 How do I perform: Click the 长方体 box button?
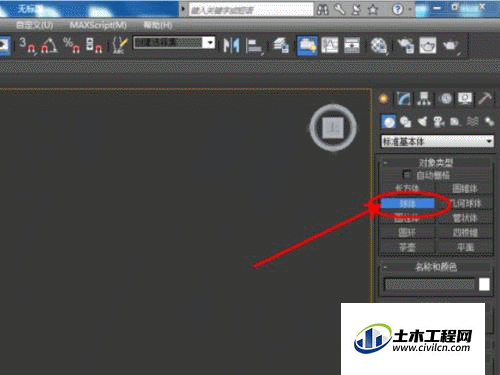(408, 188)
